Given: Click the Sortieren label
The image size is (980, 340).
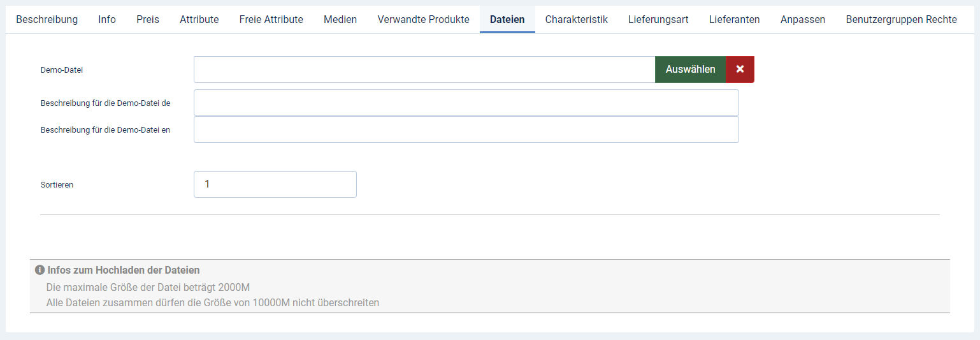Looking at the screenshot, I should coord(57,184).
